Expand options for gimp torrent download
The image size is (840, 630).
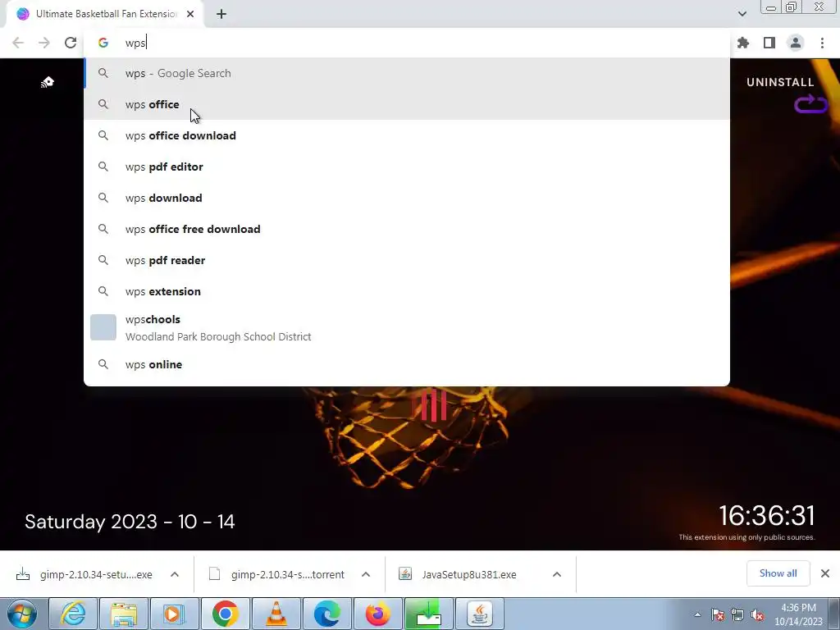(366, 574)
